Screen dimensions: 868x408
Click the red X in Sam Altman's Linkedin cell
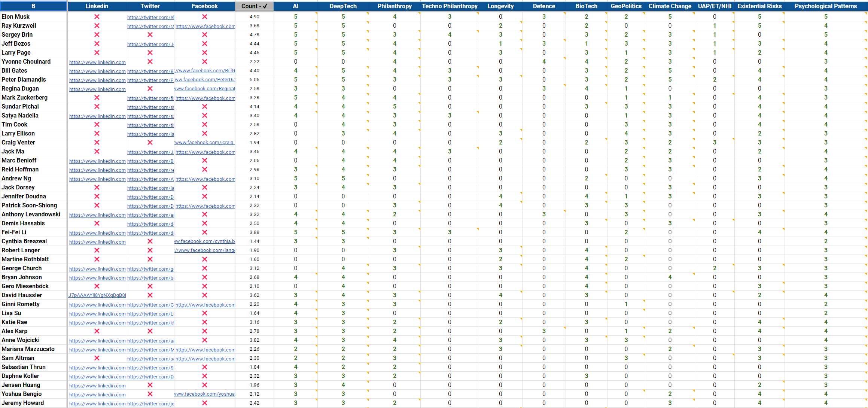point(97,358)
